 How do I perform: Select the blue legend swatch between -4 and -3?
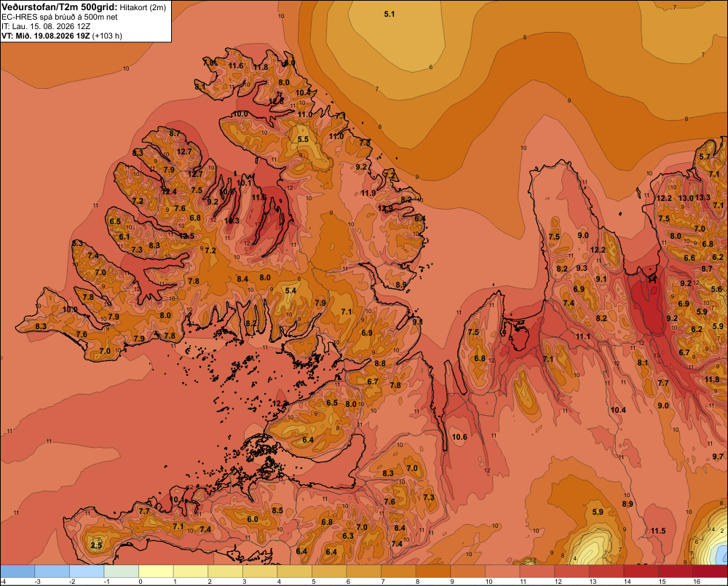(x=17, y=571)
